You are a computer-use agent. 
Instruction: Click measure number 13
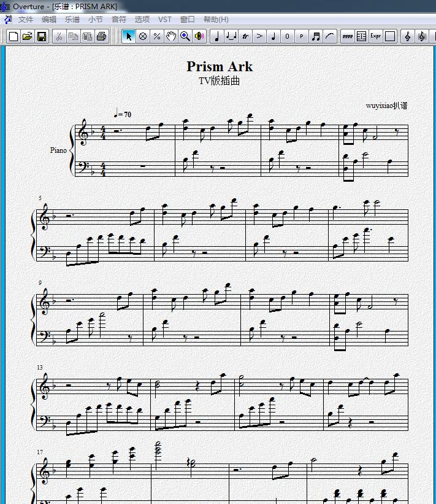[x=40, y=367]
